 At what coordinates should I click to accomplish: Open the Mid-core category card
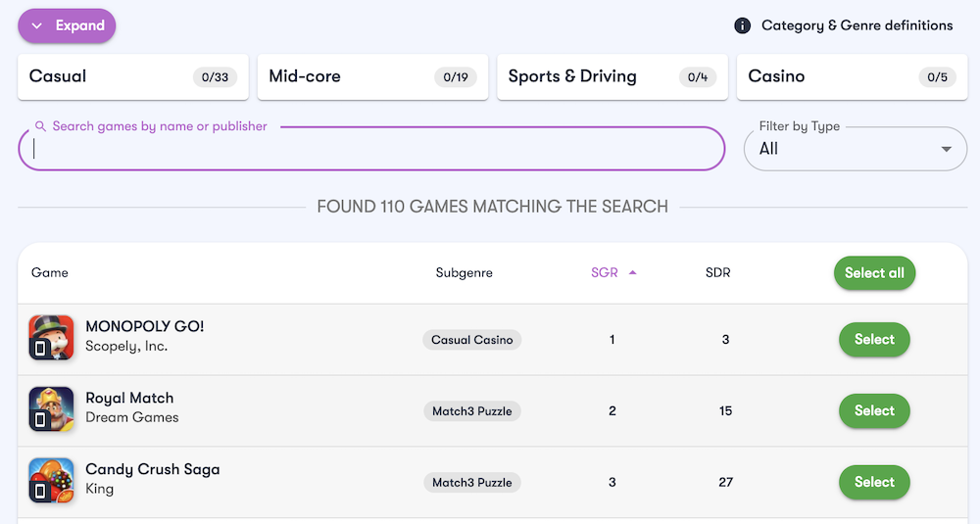(372, 76)
